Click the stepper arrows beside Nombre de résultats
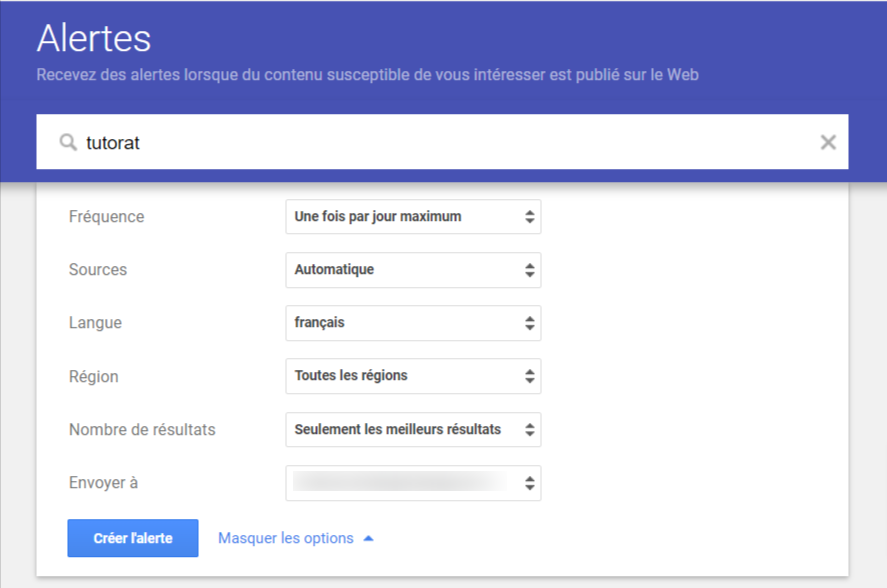 [529, 429]
